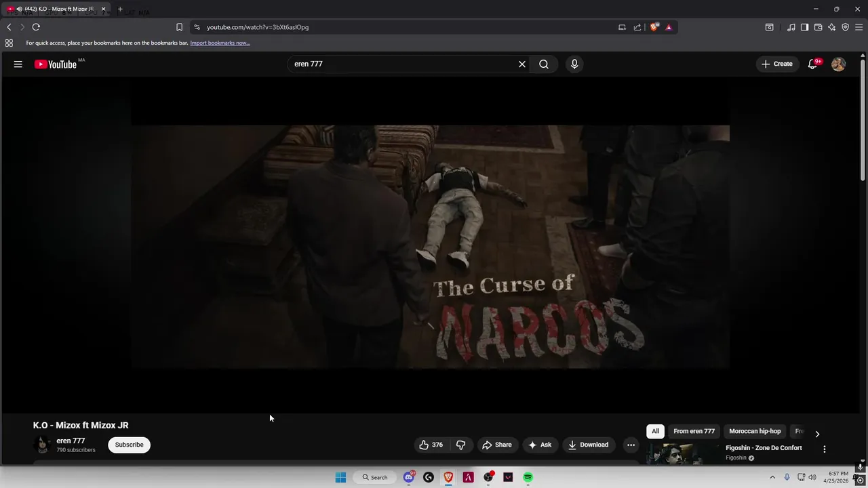The image size is (868, 488).
Task: Open Brave Rewards triangle icon
Action: 669,27
